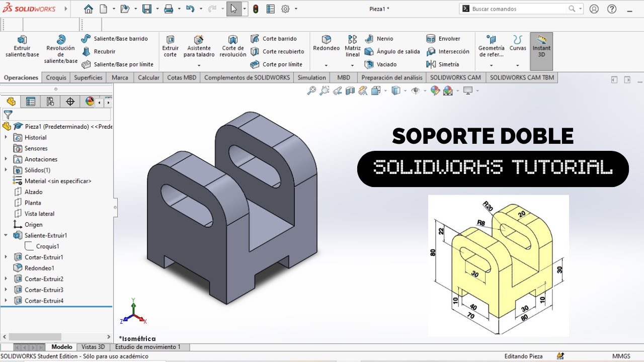This screenshot has height=362, width=644.
Task: Expand the Sólidos(1) folder
Action: [6, 170]
